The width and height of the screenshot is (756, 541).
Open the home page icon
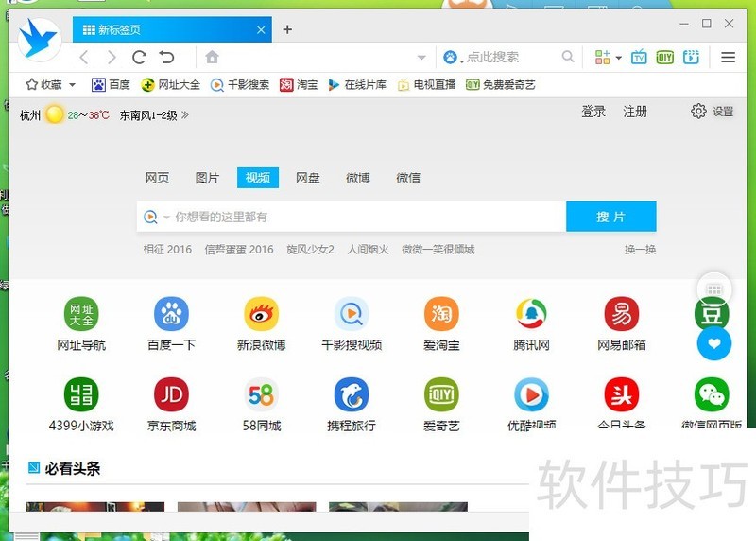point(212,58)
